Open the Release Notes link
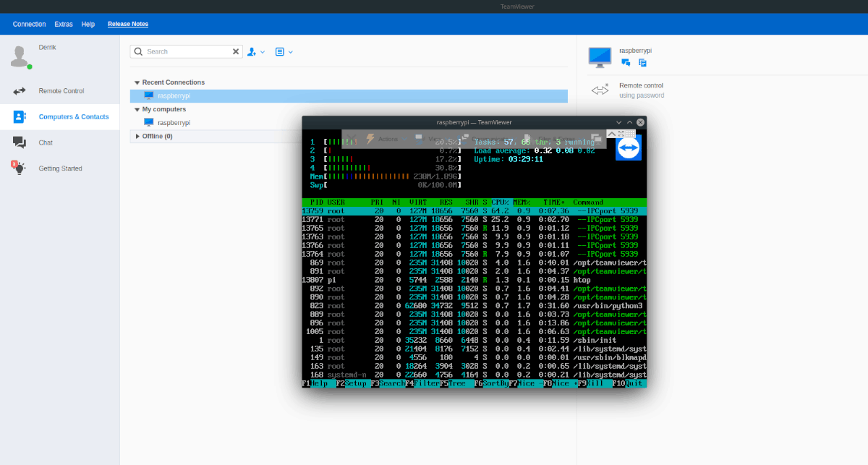Screen dimensions: 868x465 coord(128,24)
